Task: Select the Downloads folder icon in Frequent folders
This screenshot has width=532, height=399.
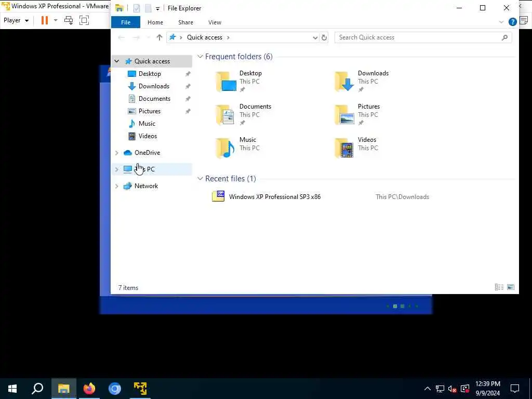Action: [x=345, y=82]
